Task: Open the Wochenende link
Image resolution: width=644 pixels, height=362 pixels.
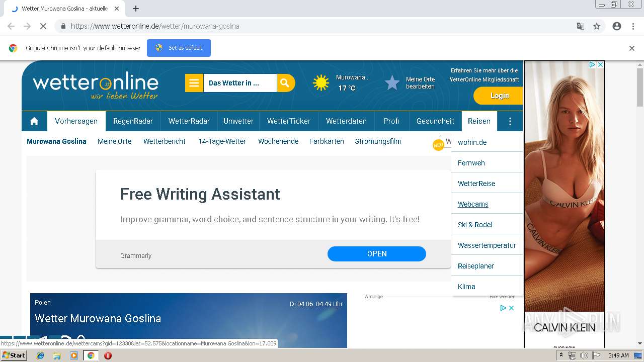Action: [x=278, y=141]
